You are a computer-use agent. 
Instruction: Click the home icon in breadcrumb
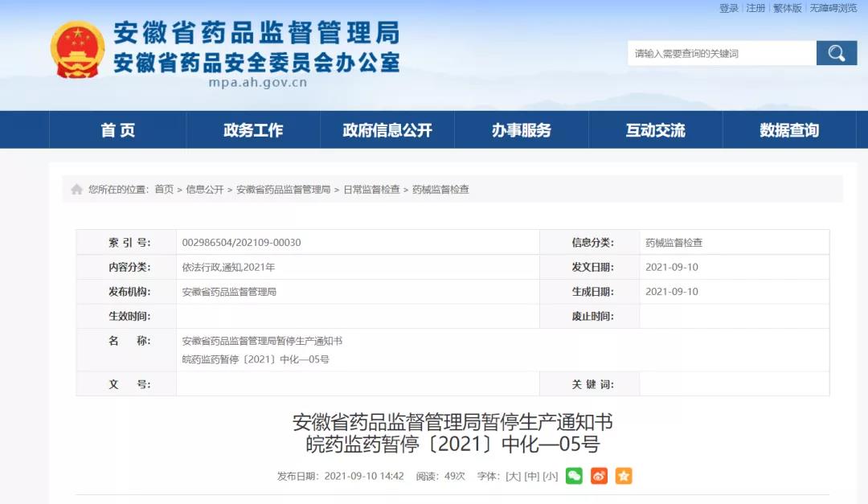[77, 190]
